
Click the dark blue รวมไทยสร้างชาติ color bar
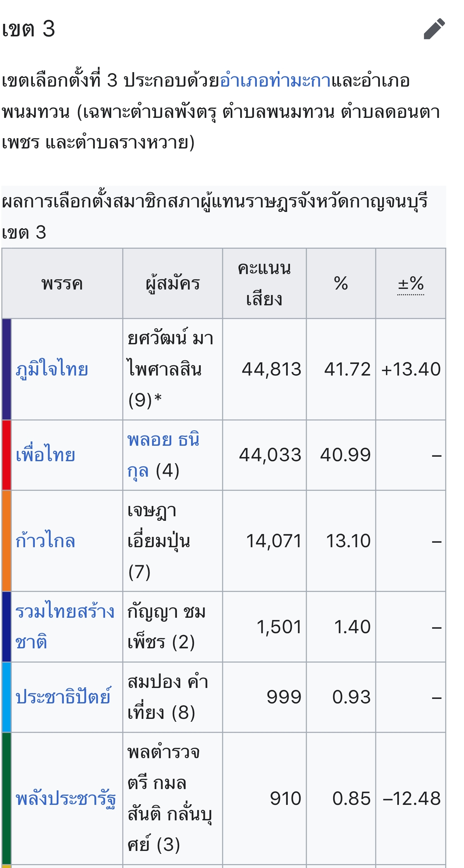coord(7,627)
